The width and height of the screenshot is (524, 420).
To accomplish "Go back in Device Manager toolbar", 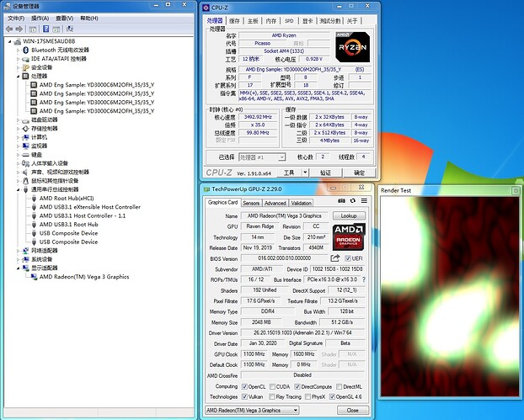I will click(9, 29).
